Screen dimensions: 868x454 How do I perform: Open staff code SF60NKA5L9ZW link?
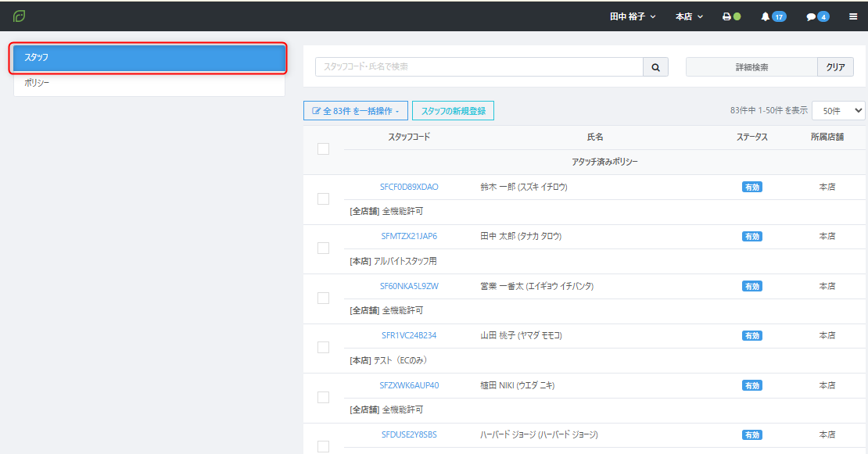click(409, 286)
